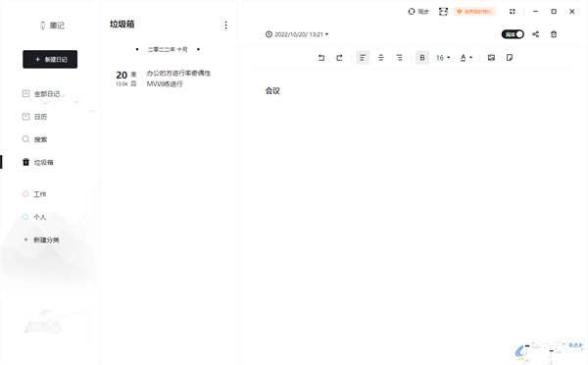The width and height of the screenshot is (588, 365).
Task: Click the screenshot capture icon in top bar
Action: pos(443,12)
